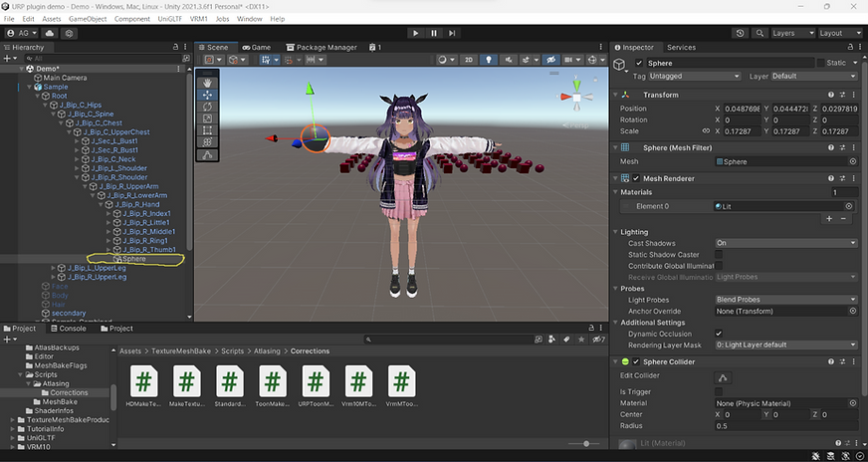The width and height of the screenshot is (868, 462).
Task: Select the Rect tool in Scene overlay
Action: coord(207,130)
